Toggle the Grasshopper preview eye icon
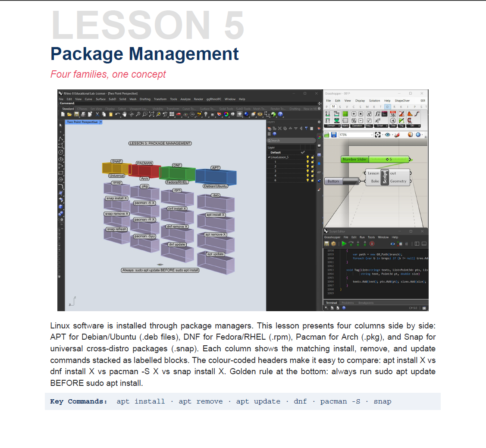 387,135
